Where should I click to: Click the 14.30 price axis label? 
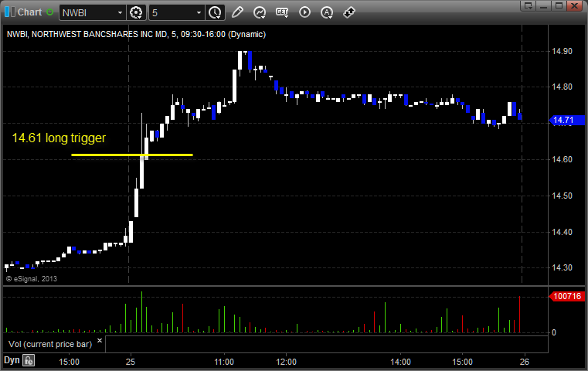point(563,268)
